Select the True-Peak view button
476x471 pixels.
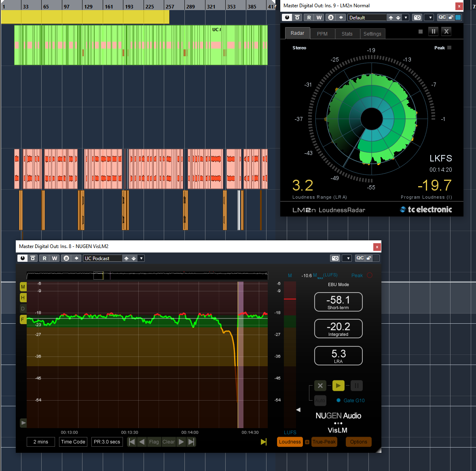tap(324, 442)
